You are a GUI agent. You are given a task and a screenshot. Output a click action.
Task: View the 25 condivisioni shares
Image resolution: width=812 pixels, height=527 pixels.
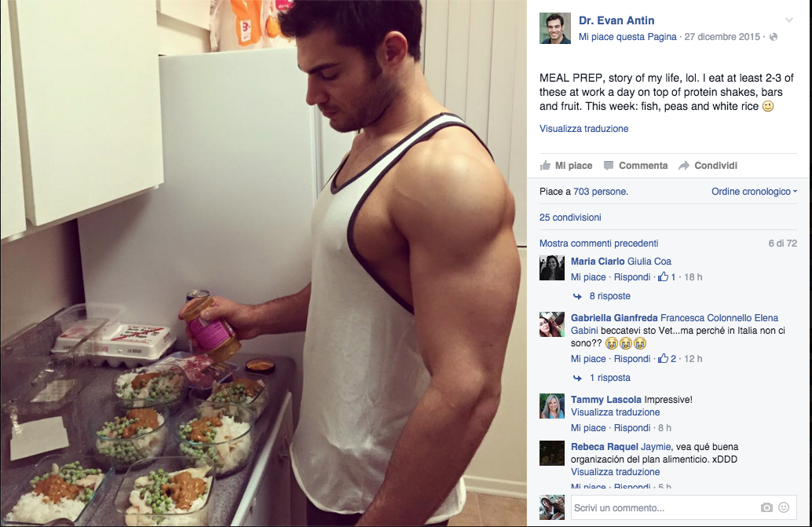click(570, 218)
